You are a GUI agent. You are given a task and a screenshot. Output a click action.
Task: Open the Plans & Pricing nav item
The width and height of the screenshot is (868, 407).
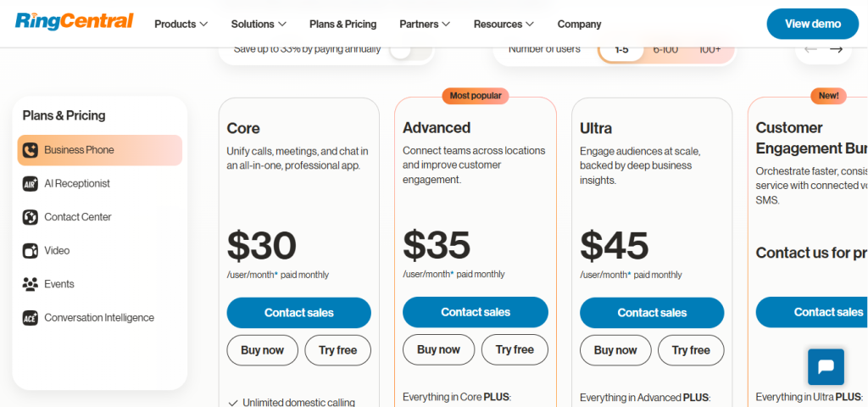342,24
